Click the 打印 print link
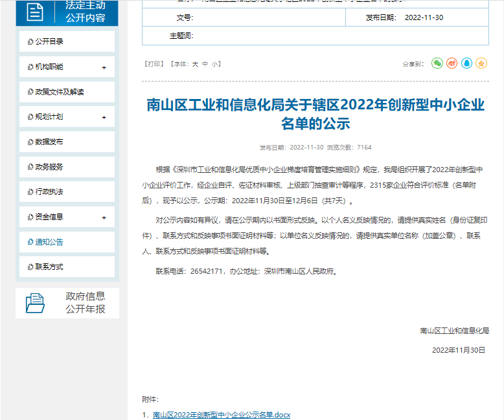The height and width of the screenshot is (420, 504). click(x=155, y=64)
